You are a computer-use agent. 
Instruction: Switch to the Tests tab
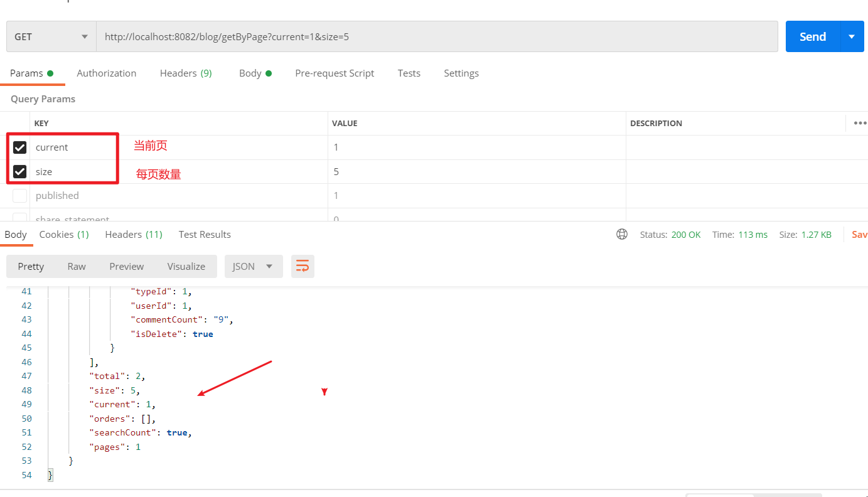click(x=409, y=73)
